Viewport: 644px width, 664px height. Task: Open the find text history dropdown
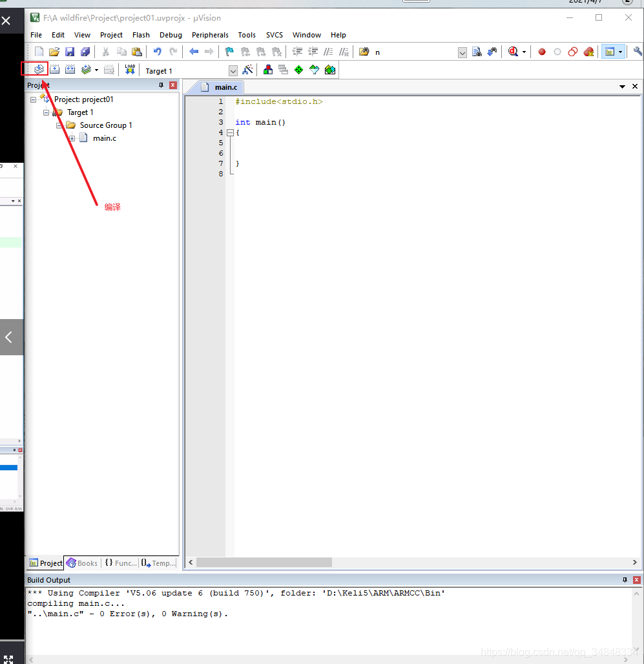tap(462, 52)
